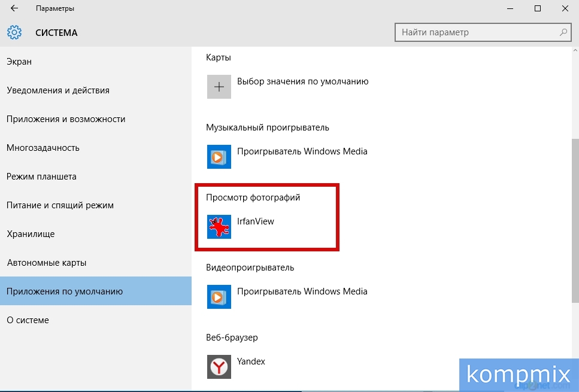
Task: Click the Веб-браузер heading
Action: click(x=232, y=338)
